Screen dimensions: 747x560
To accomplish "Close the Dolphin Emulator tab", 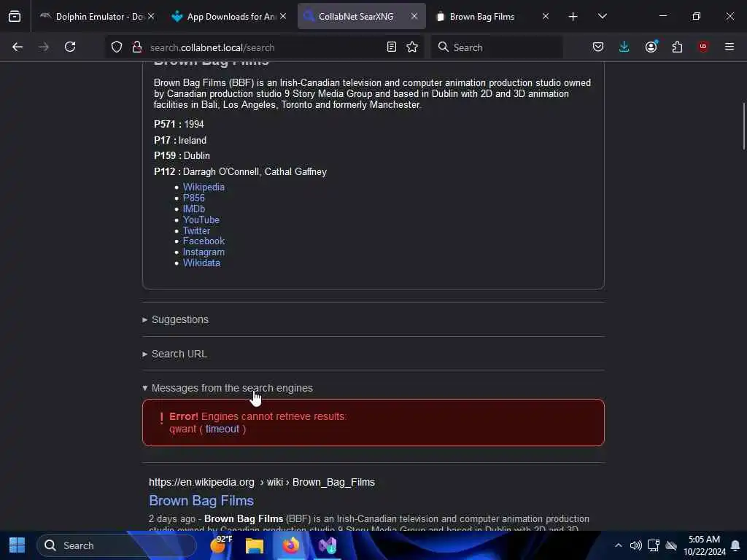I will pyautogui.click(x=151, y=16).
